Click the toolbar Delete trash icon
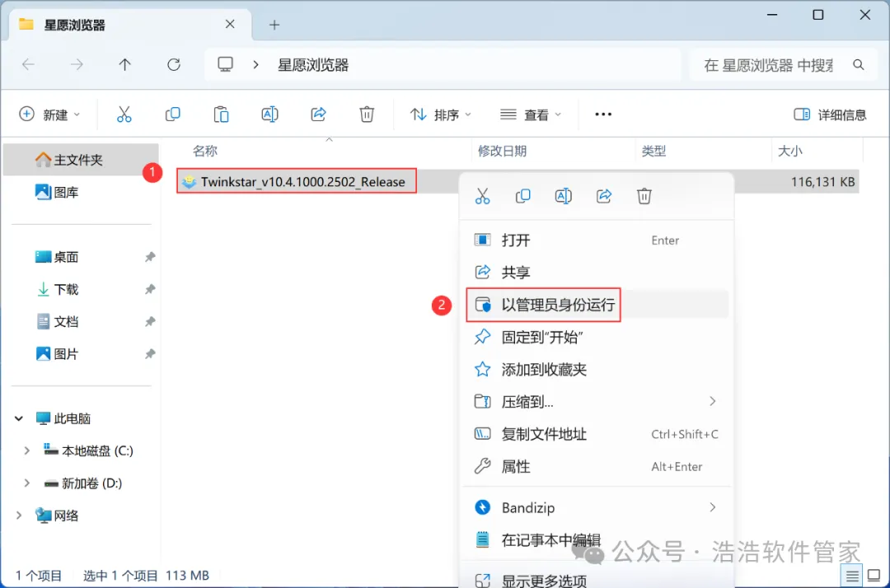890x588 pixels. [367, 114]
